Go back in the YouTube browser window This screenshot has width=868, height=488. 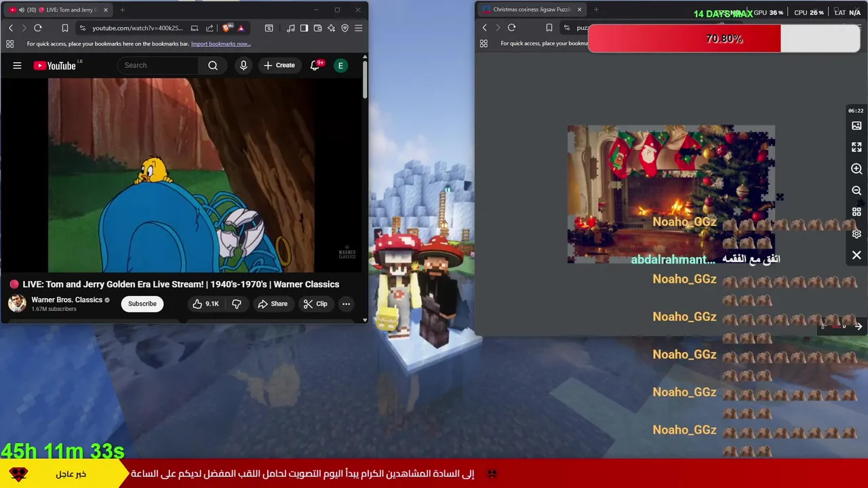coord(11,28)
